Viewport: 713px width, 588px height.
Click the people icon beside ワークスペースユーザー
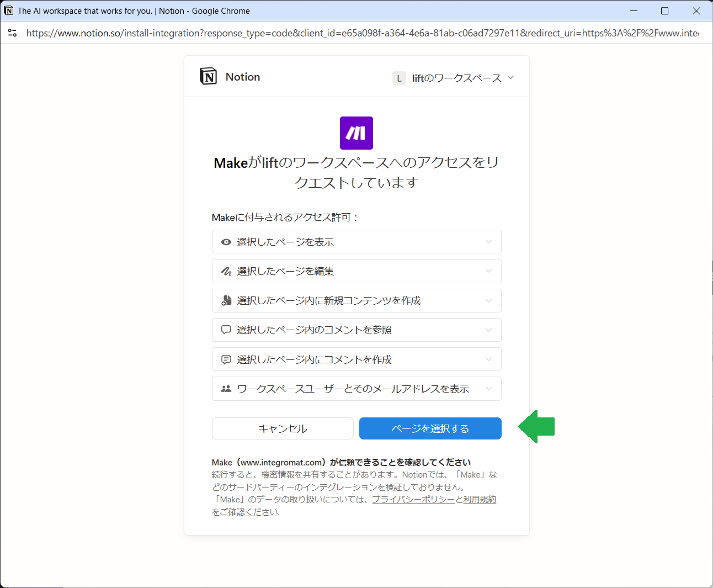coord(226,389)
